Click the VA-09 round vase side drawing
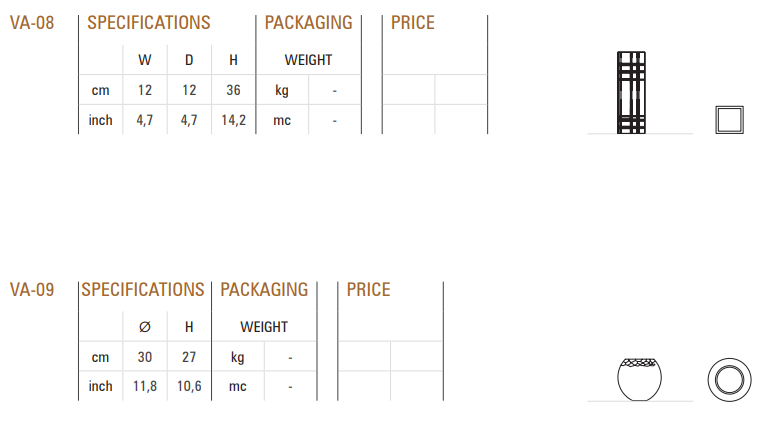This screenshot has width=781, height=429. 640,379
